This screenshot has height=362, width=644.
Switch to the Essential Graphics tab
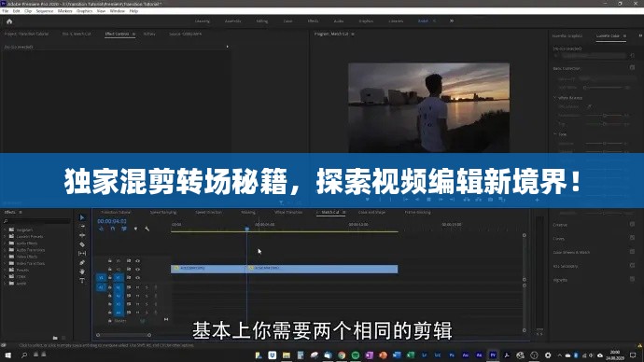[x=567, y=36]
